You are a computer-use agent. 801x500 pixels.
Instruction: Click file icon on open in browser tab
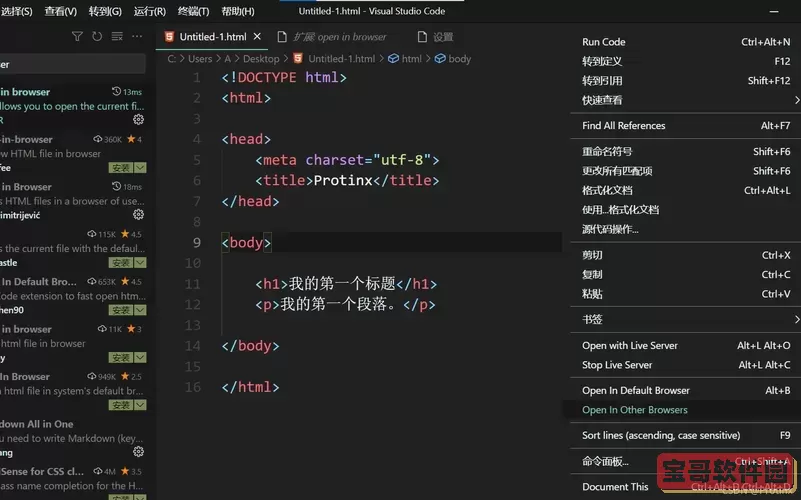click(282, 37)
